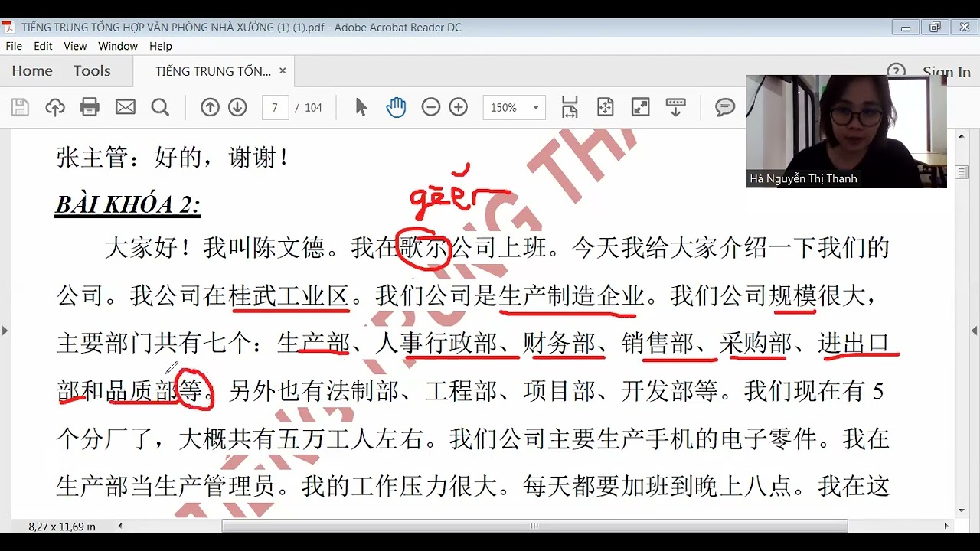This screenshot has height=551, width=980.
Task: Click the BÀI KHÓA 2 heading
Action: point(128,204)
